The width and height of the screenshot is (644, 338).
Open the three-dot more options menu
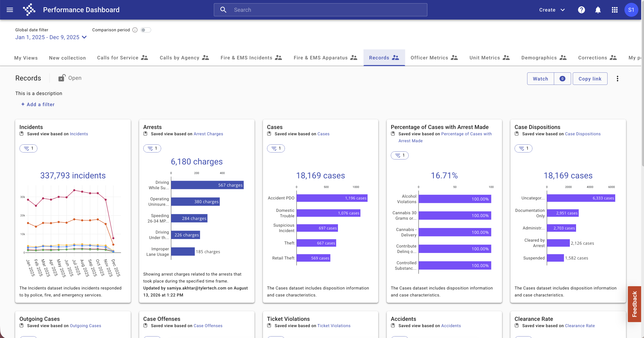617,79
